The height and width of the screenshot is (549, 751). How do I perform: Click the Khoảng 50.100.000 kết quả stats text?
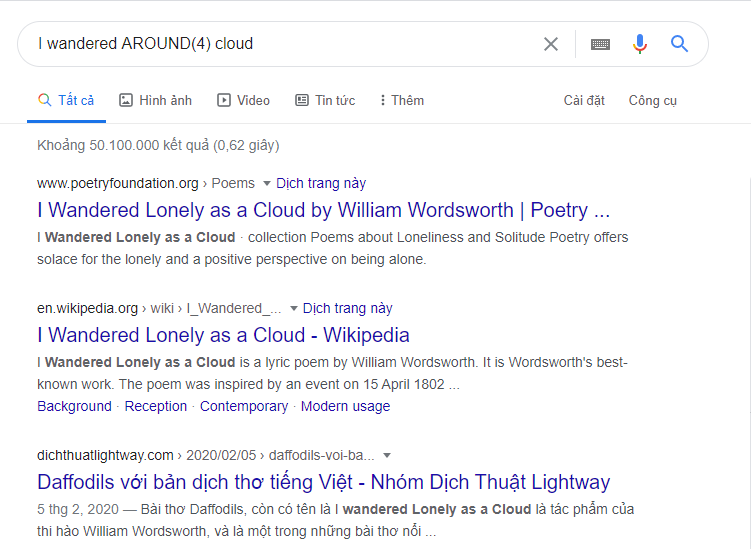(x=158, y=145)
